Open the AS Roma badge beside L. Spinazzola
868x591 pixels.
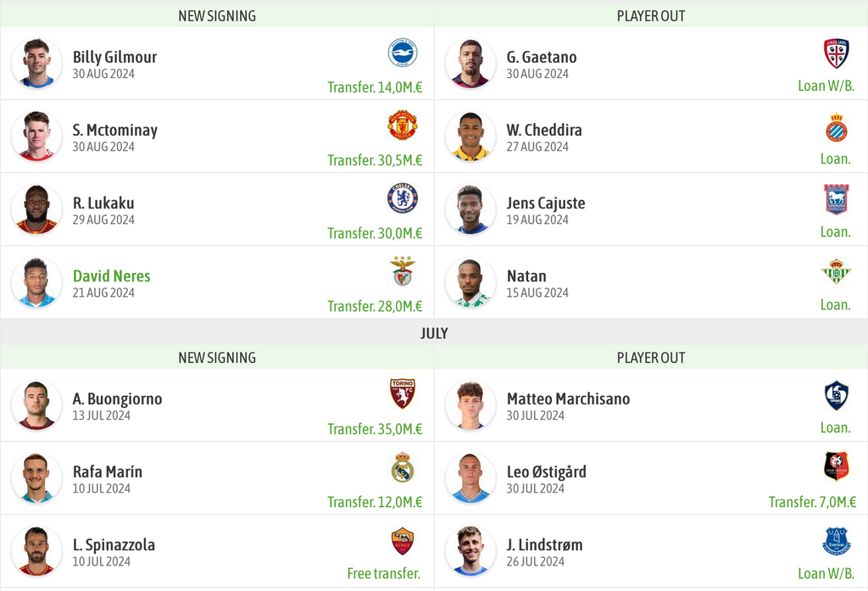tap(403, 541)
